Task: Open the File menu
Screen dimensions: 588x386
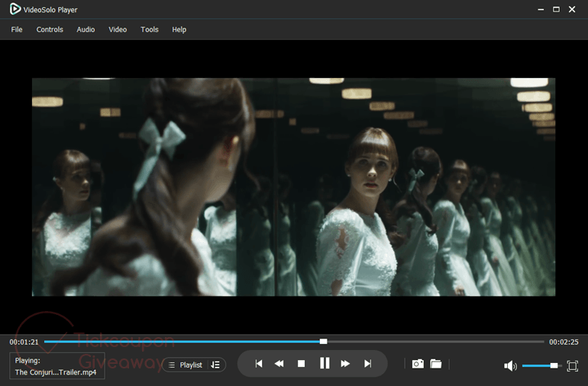Action: click(x=17, y=29)
